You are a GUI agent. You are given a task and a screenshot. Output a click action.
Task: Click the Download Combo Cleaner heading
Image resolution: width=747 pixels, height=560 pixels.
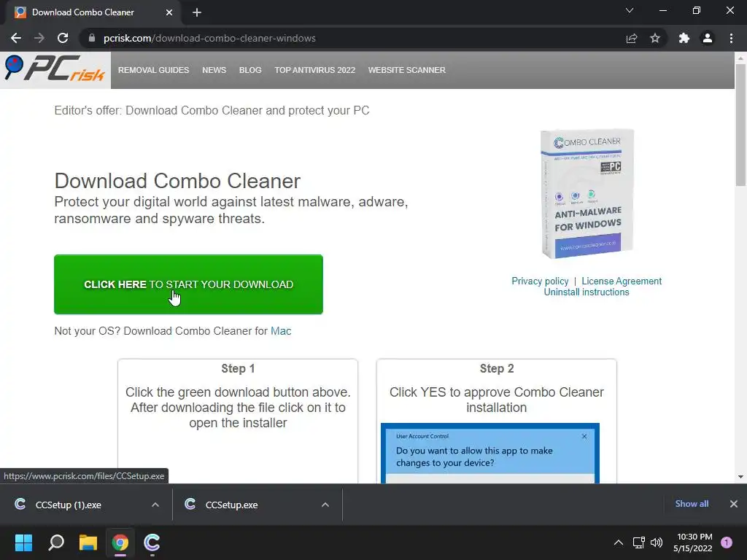(x=177, y=181)
